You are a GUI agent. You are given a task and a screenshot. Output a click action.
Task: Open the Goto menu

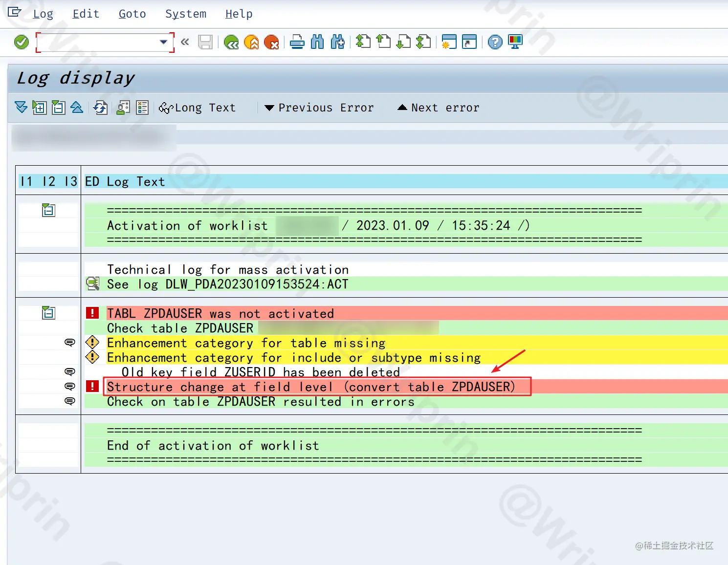pos(132,14)
